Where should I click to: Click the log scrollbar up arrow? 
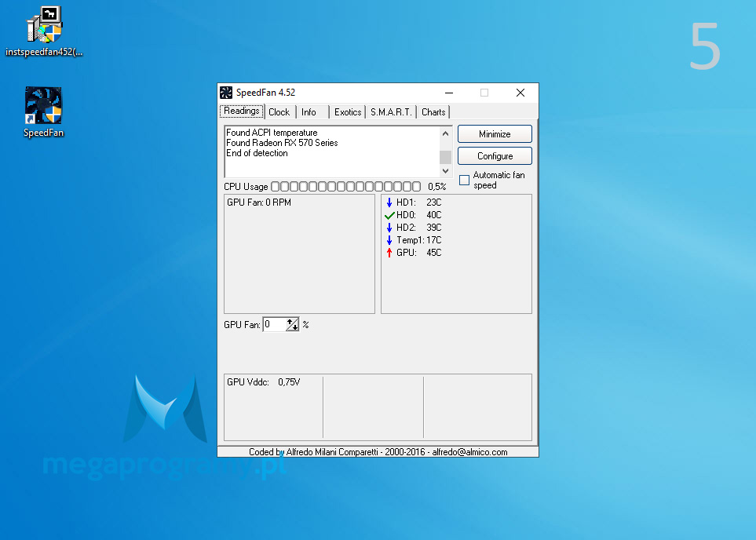(x=445, y=133)
